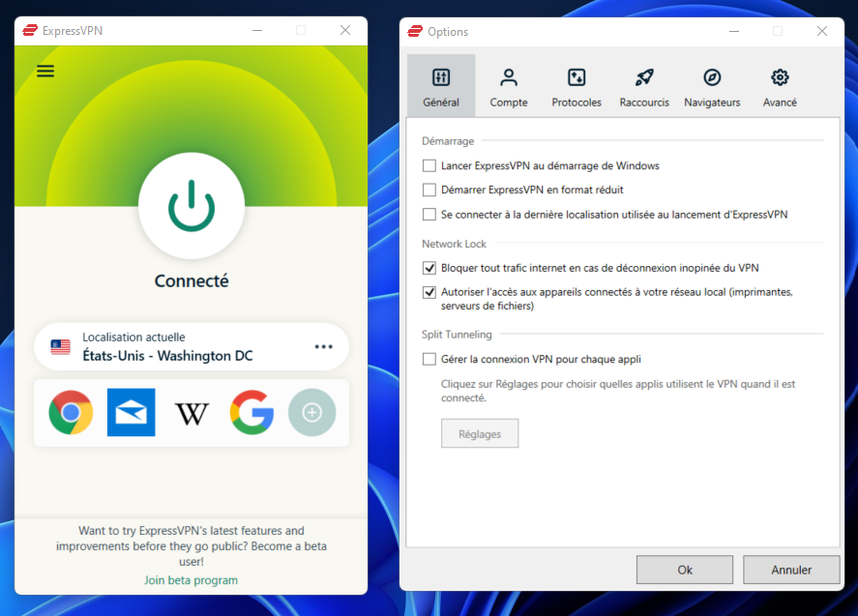Image resolution: width=858 pixels, height=616 pixels.
Task: Click the United States flag icon
Action: [x=61, y=347]
